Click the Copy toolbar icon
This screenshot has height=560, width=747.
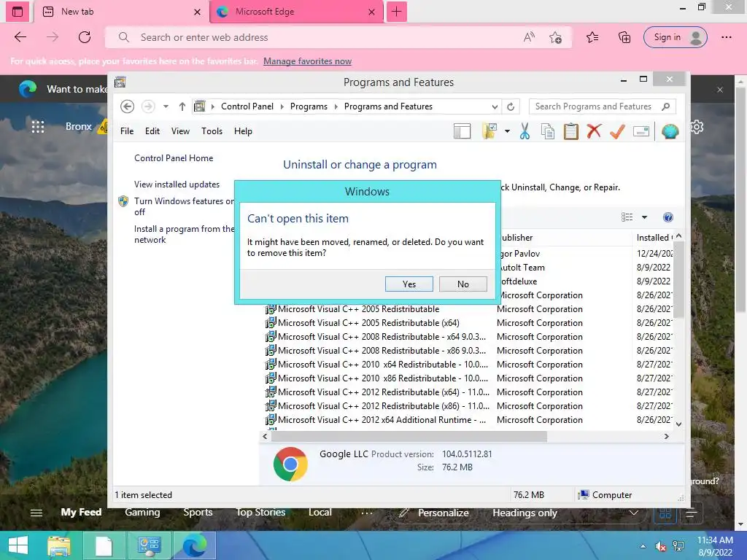[547, 131]
